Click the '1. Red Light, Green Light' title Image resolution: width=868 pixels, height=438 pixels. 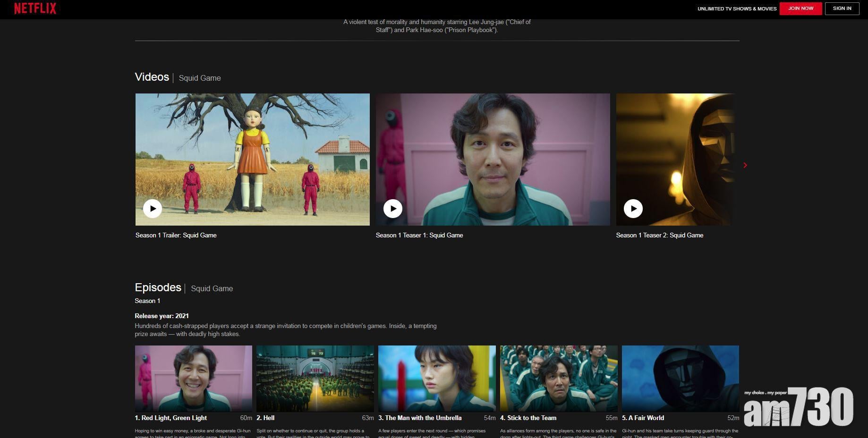click(x=171, y=418)
